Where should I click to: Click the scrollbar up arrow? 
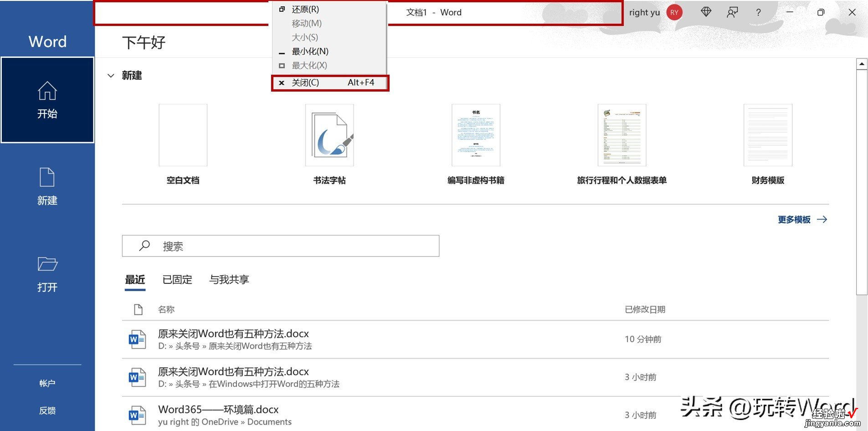tap(862, 64)
